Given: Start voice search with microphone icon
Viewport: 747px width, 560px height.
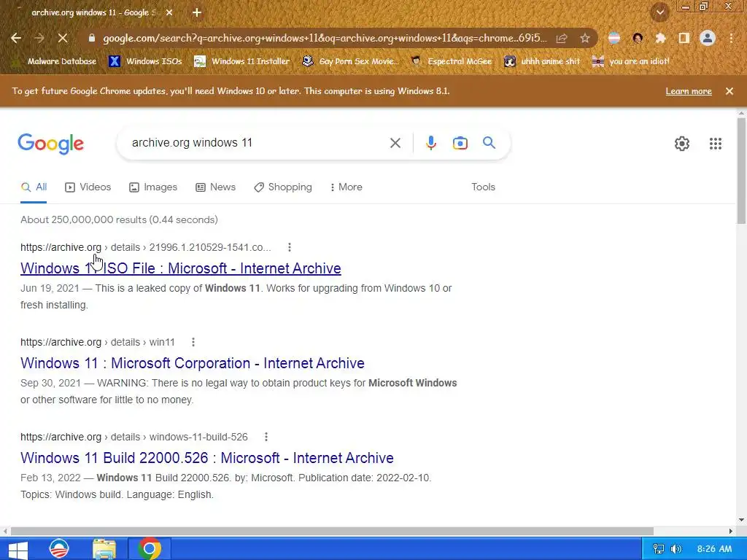Looking at the screenshot, I should click(x=430, y=143).
